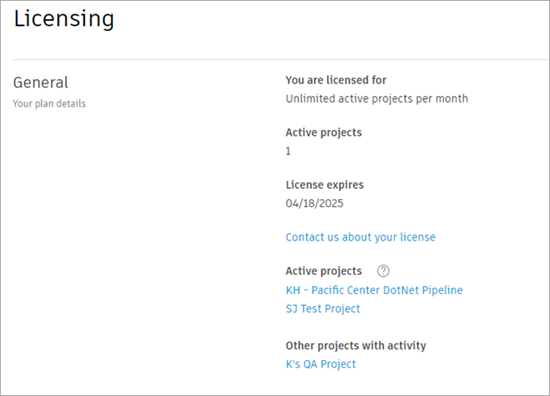Click the word Pipeline in KH project link
The image size is (550, 396).
pyautogui.click(x=442, y=290)
